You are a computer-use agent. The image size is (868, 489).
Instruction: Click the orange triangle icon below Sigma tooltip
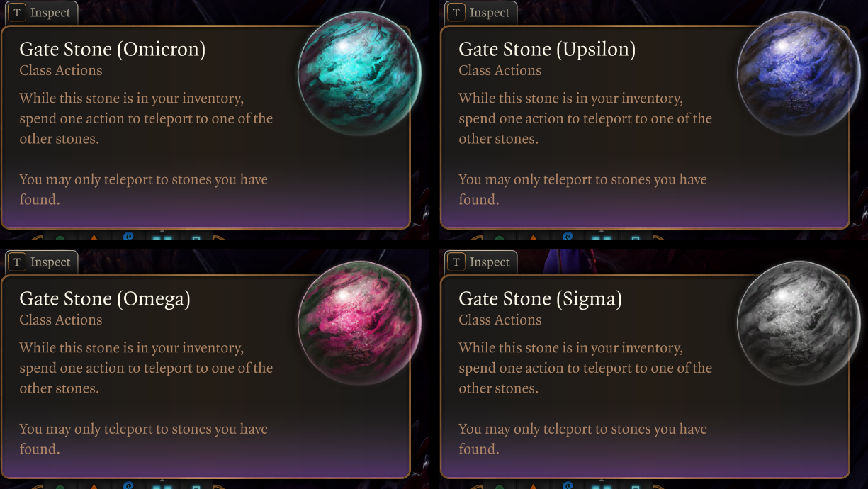click(532, 486)
